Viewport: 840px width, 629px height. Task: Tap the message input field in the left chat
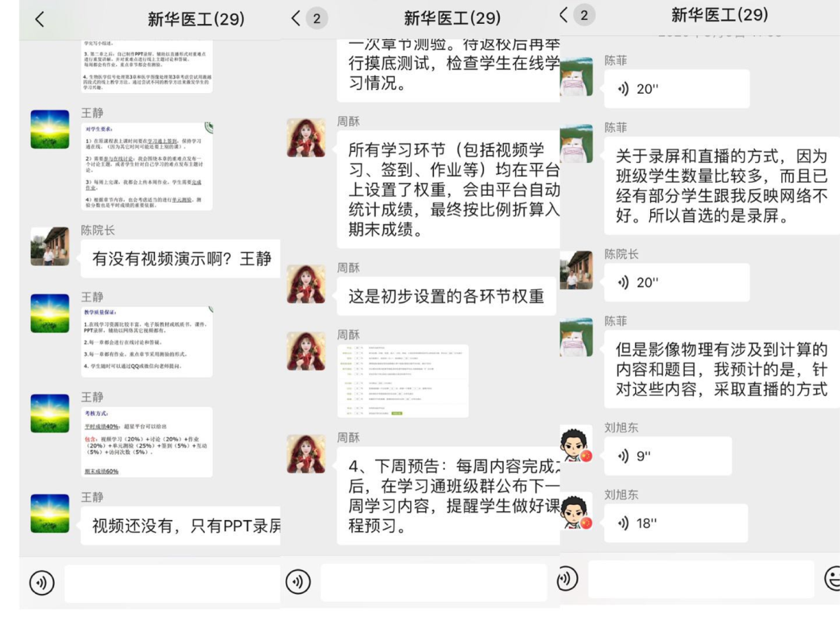[172, 583]
